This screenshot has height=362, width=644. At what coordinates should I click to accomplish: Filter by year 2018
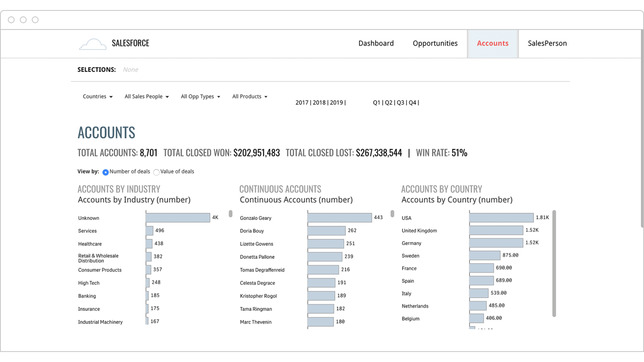[x=319, y=103]
